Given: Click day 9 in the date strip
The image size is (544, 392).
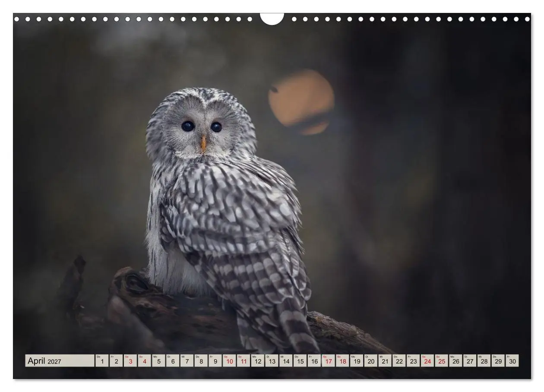Looking at the screenshot, I should tap(215, 361).
